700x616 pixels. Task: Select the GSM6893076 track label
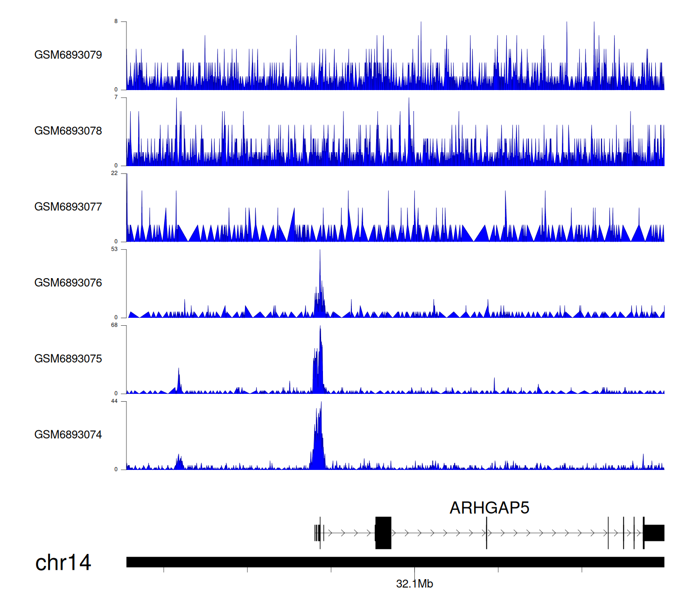click(68, 283)
